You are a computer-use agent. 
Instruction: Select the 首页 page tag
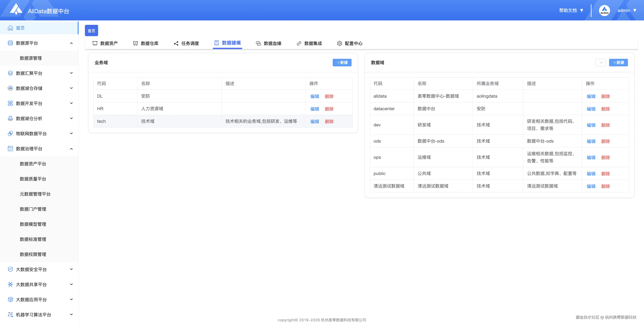(92, 31)
